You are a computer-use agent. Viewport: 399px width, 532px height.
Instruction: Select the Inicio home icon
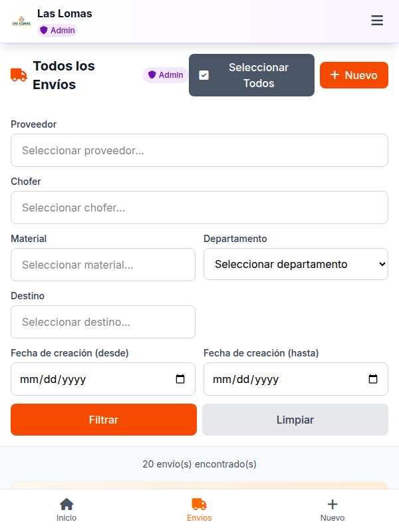pos(66,504)
